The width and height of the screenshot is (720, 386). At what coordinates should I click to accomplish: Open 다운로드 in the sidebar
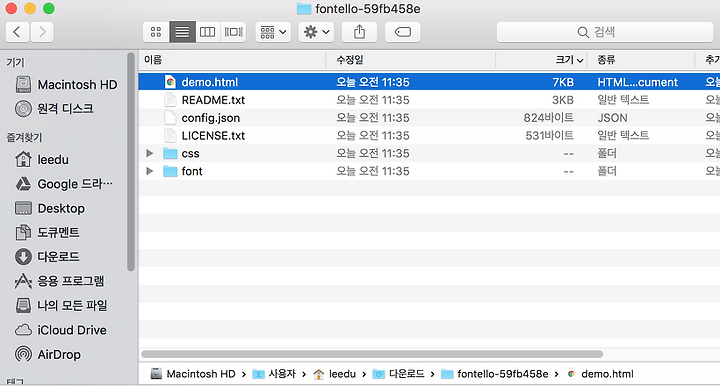pos(47,257)
